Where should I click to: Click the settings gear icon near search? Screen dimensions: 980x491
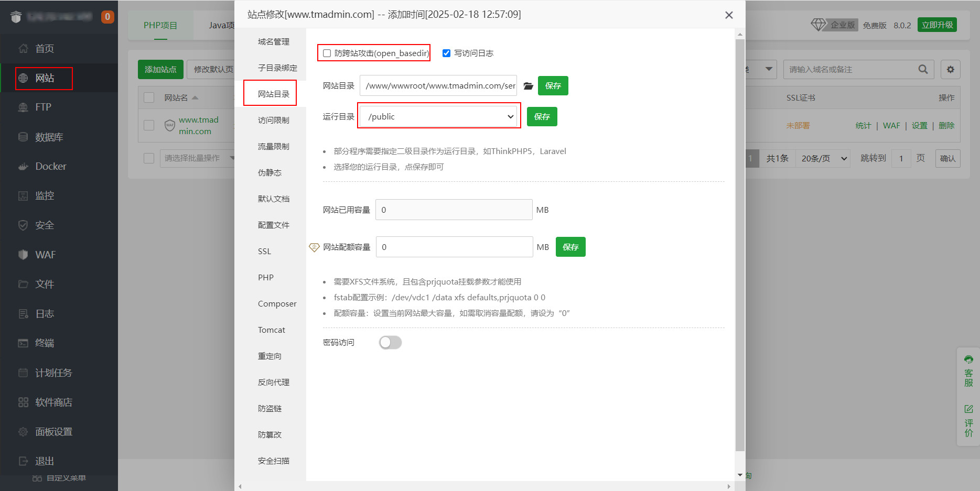[950, 69]
